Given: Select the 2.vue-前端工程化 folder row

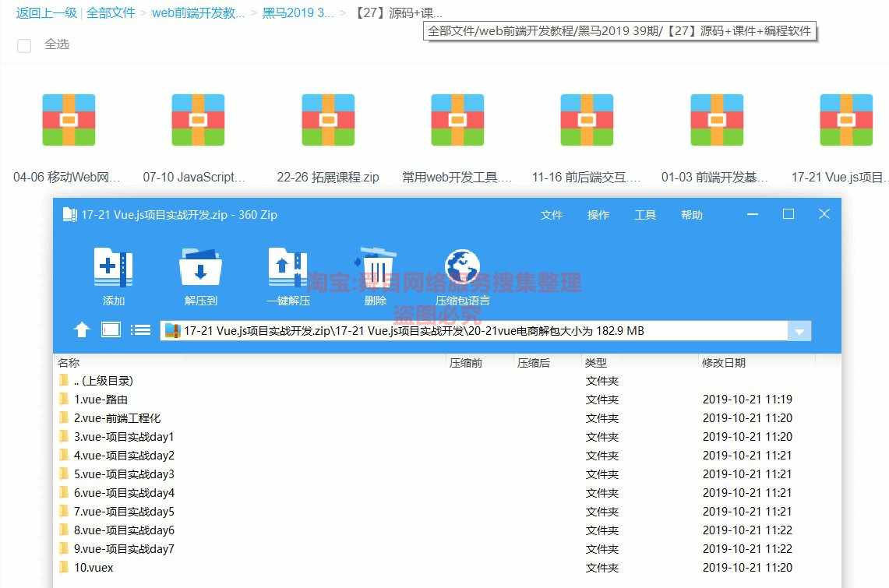Looking at the screenshot, I should click(446, 418).
